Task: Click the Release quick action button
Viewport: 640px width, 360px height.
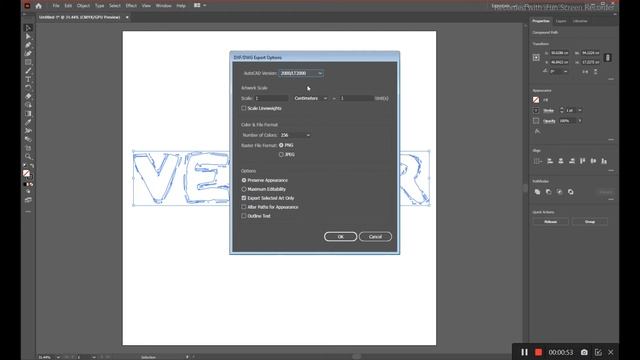Action: click(x=551, y=222)
